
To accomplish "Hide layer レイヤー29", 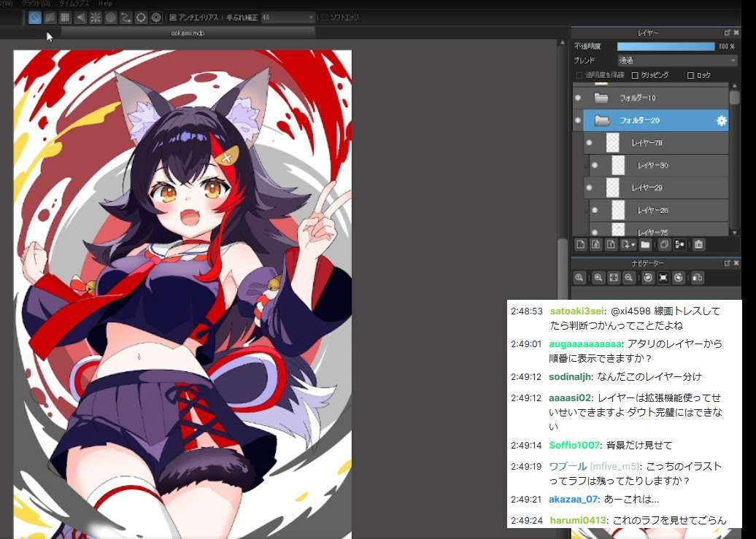I will point(589,187).
